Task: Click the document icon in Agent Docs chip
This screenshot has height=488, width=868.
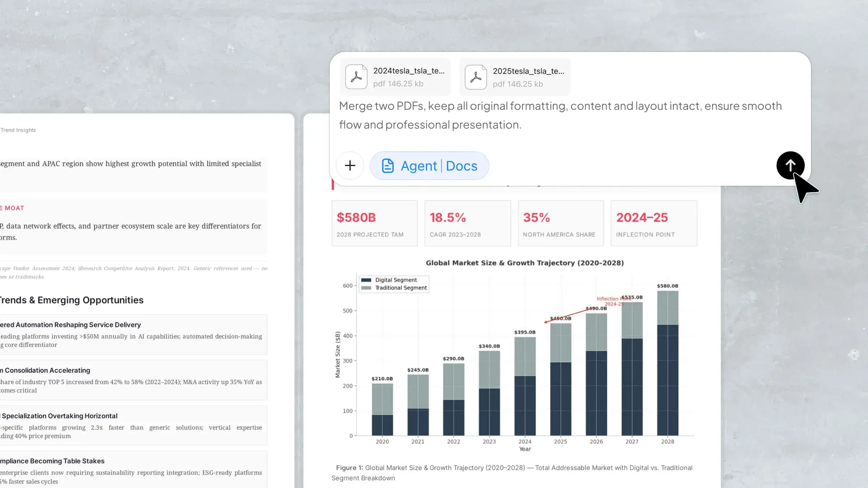Action: tap(388, 166)
